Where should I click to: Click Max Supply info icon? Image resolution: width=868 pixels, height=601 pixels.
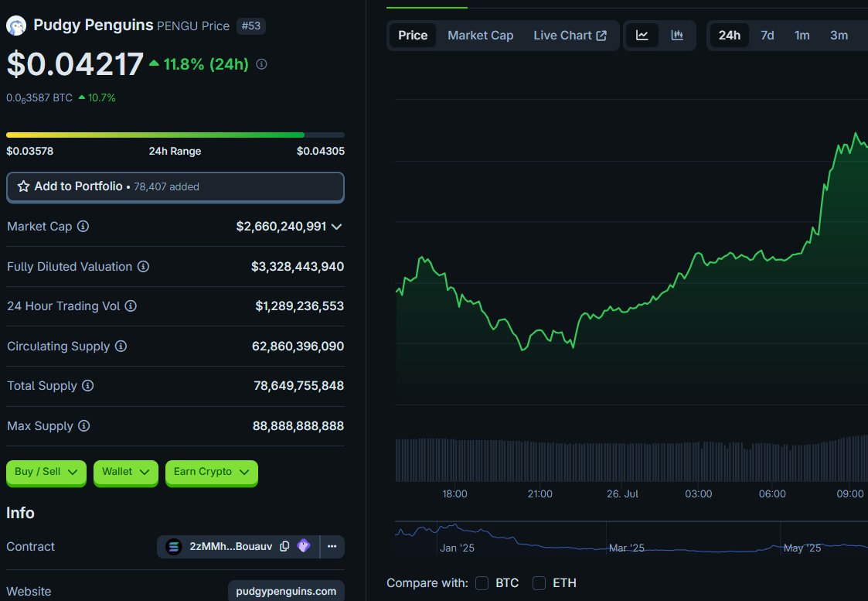pos(83,425)
